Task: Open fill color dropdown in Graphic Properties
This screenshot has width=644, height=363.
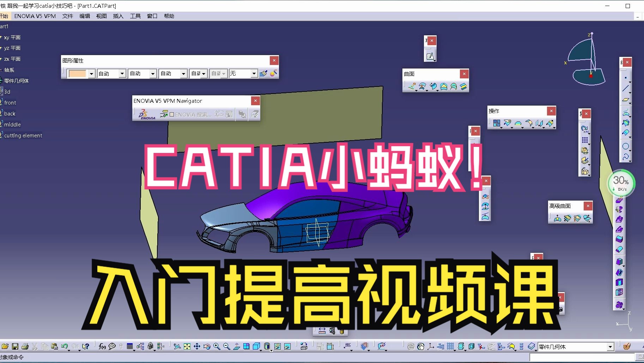Action: coord(92,73)
